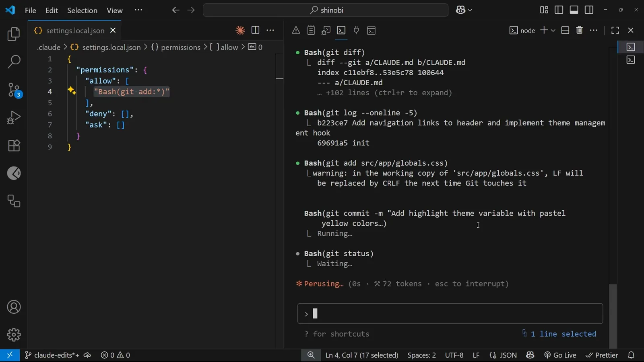644x362 pixels.
Task: Open editor More Actions ellipsis
Action: coord(270,31)
